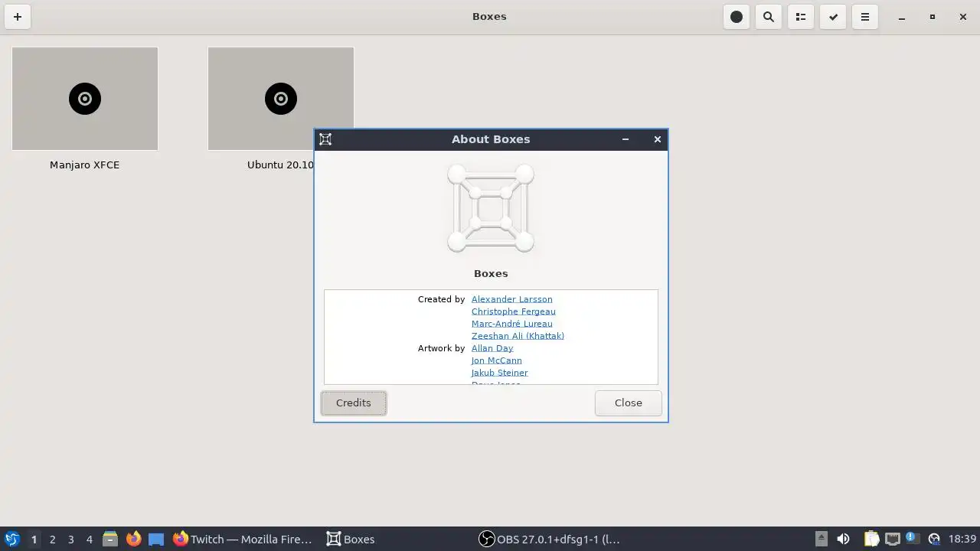
Task: Switch to Twitch Mozilla Firefox window
Action: pos(242,540)
